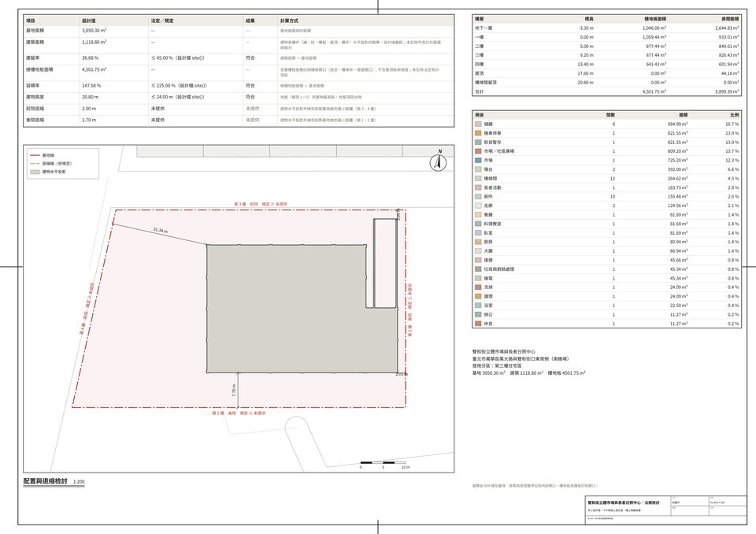Click the 36.68 % design value
This screenshot has height=534, width=756.
90,57
